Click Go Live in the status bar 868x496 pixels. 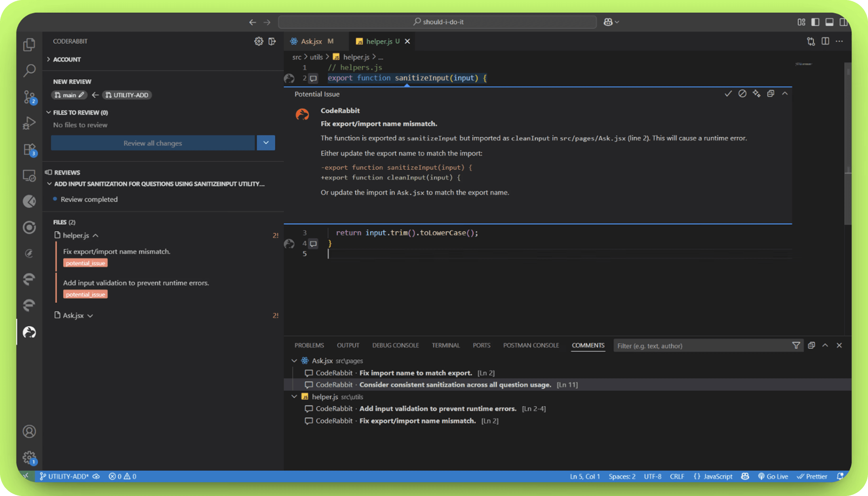tap(773, 476)
